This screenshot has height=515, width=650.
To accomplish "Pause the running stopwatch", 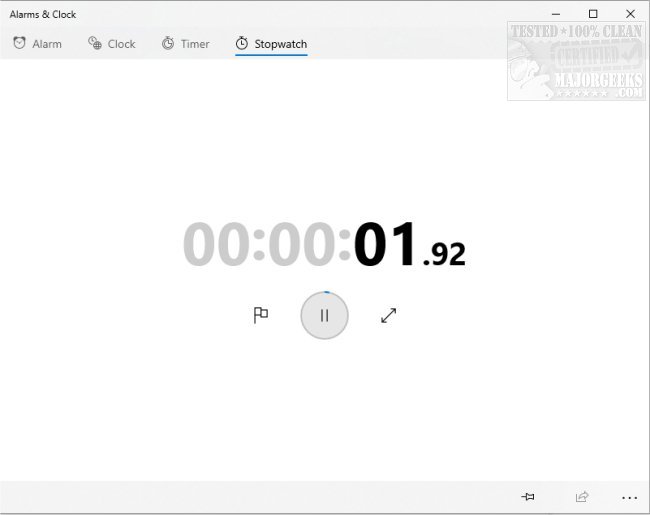I will (x=324, y=316).
